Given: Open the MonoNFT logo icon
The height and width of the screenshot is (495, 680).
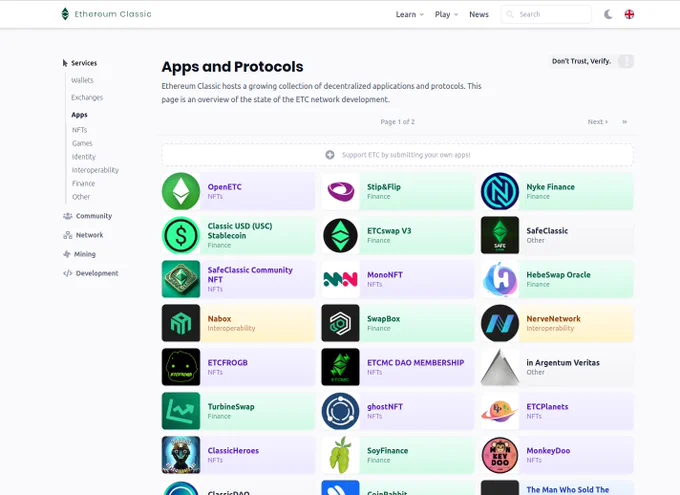Looking at the screenshot, I should click(340, 279).
